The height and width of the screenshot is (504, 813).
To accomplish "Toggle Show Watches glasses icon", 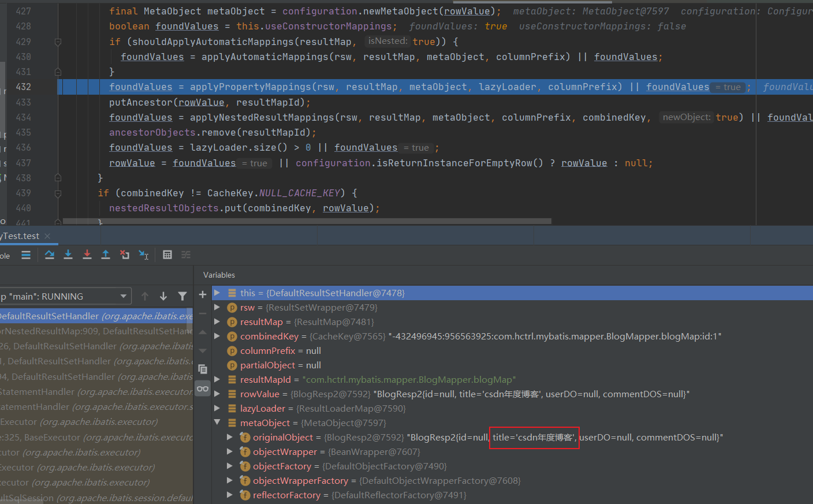I will click(x=203, y=389).
